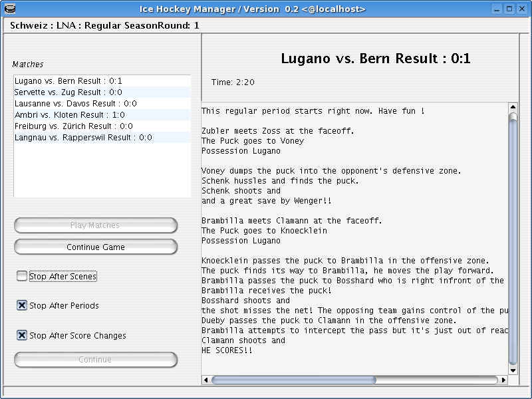Maximize the Ice Hockey Manager window
The height and width of the screenshot is (399, 532).
coord(509,9)
